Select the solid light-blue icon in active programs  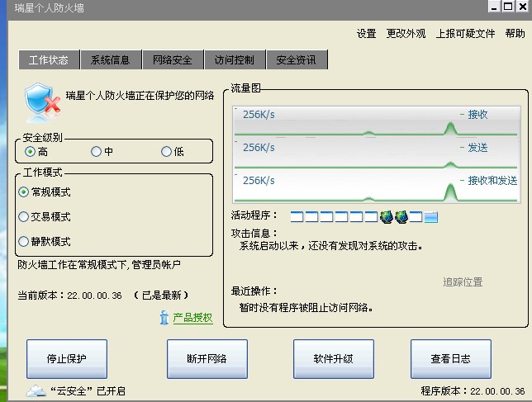click(x=431, y=217)
